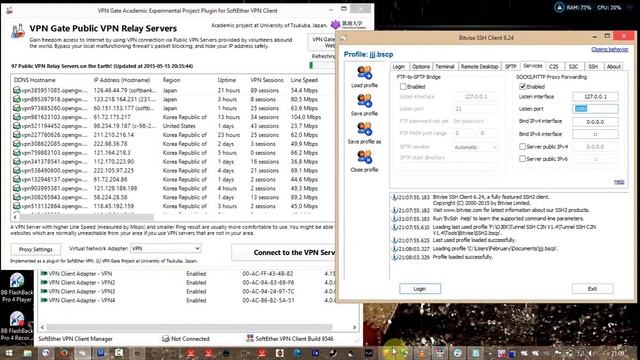This screenshot has height=360, width=640.
Task: Click the University of Tsukuba logo
Action: tap(349, 25)
